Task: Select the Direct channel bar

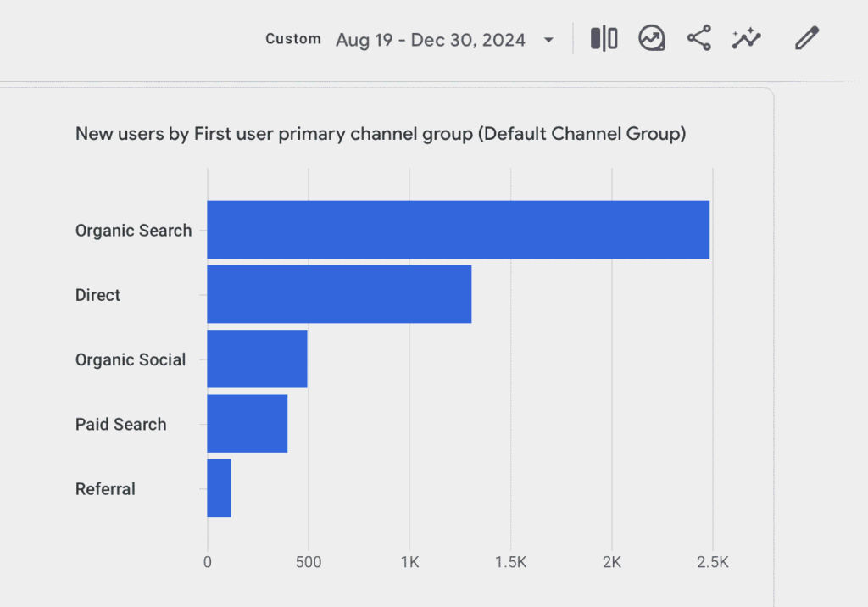Action: pyautogui.click(x=339, y=294)
